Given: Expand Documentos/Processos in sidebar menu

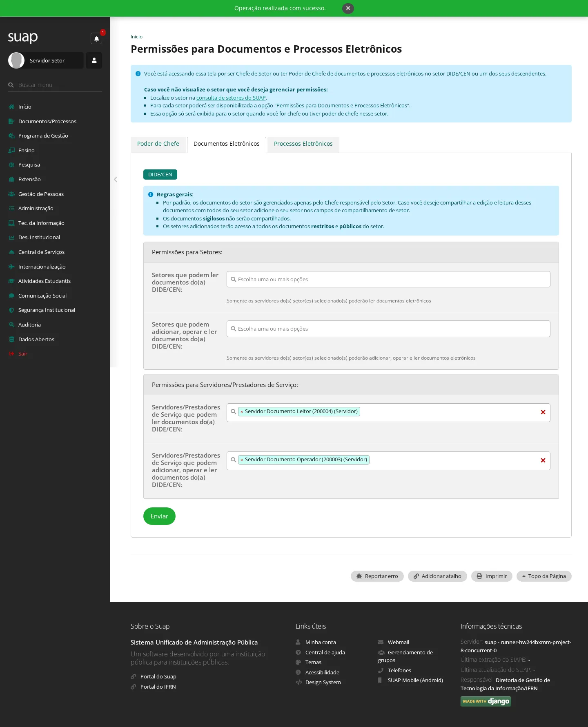Looking at the screenshot, I should click(x=47, y=121).
